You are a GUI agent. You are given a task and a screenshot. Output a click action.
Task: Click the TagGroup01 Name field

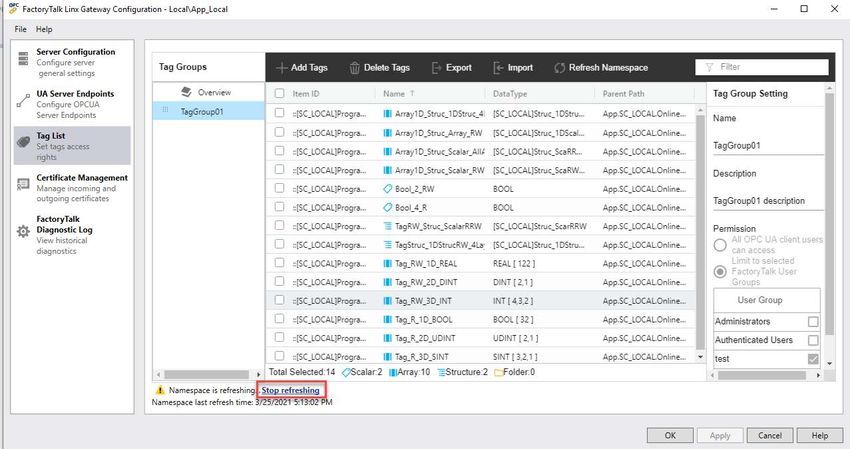coord(768,145)
